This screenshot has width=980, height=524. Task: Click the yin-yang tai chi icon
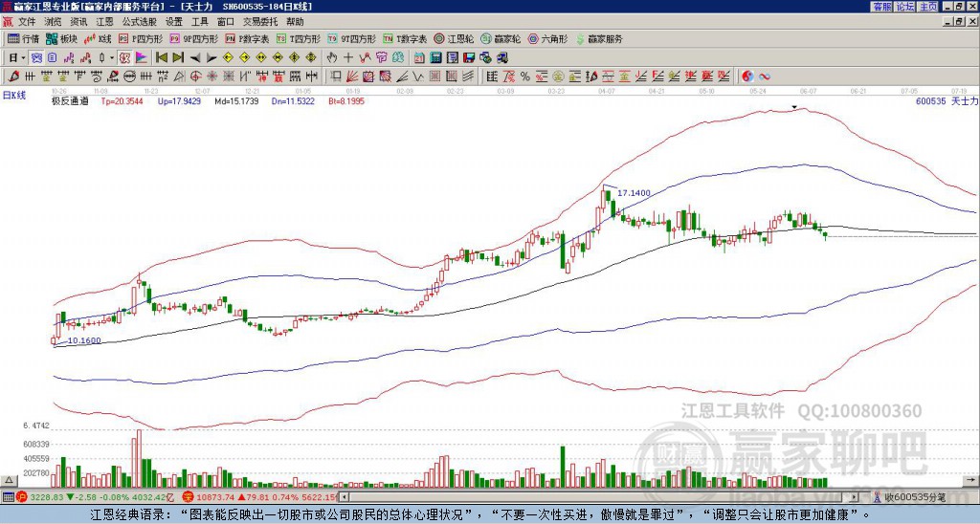click(747, 76)
